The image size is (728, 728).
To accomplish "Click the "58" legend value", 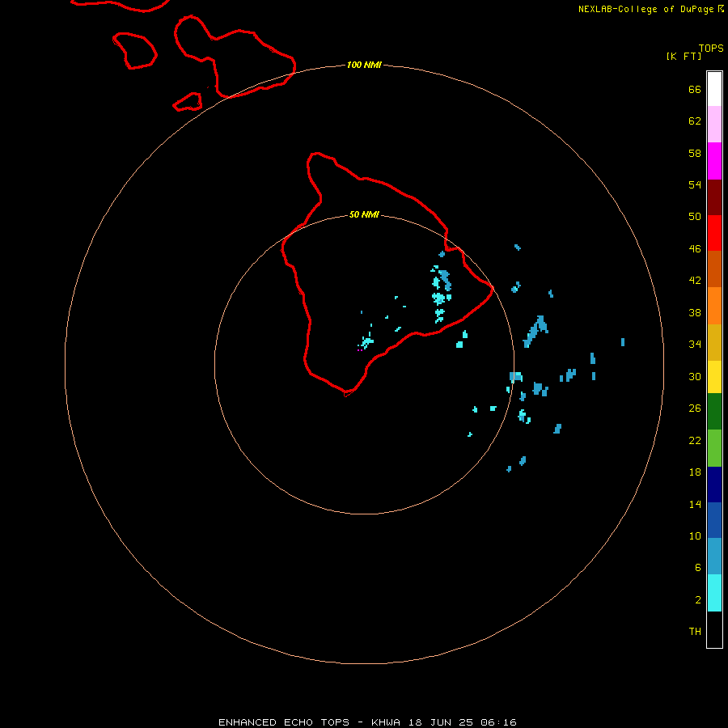I will [695, 153].
